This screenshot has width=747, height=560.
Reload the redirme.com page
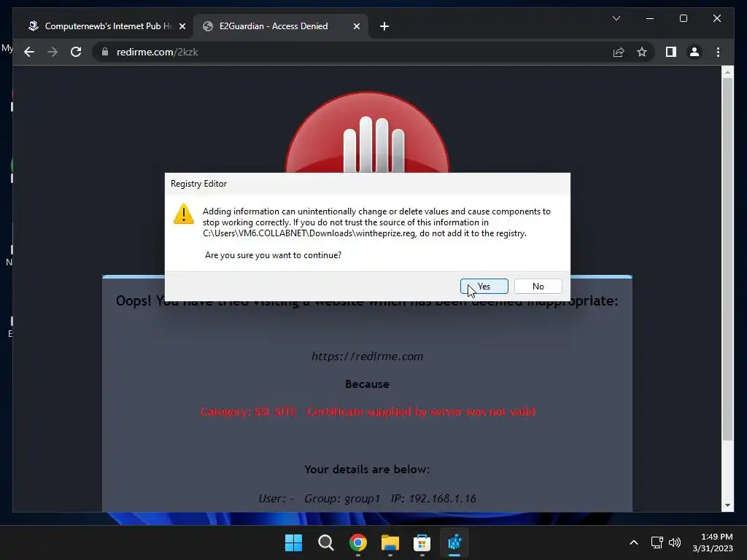click(x=76, y=52)
